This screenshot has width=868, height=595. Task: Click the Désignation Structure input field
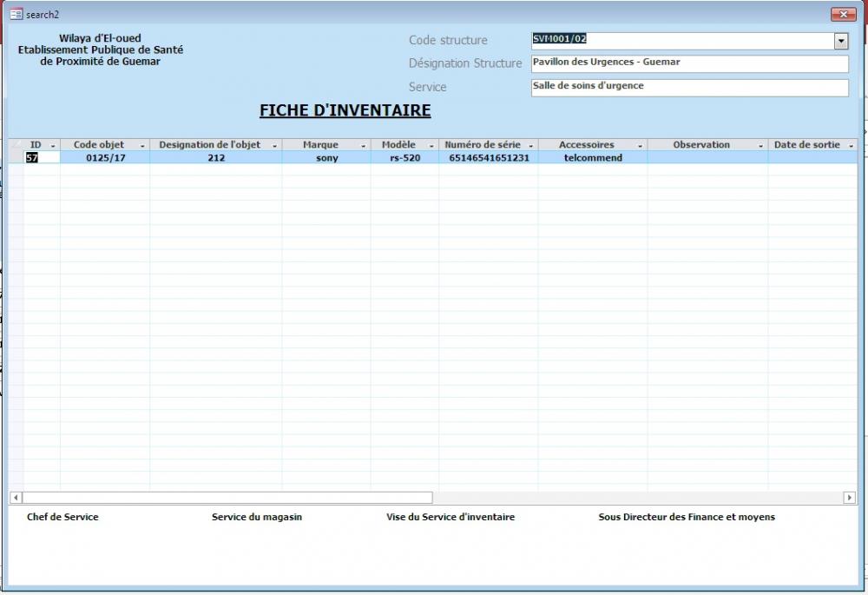(690, 63)
